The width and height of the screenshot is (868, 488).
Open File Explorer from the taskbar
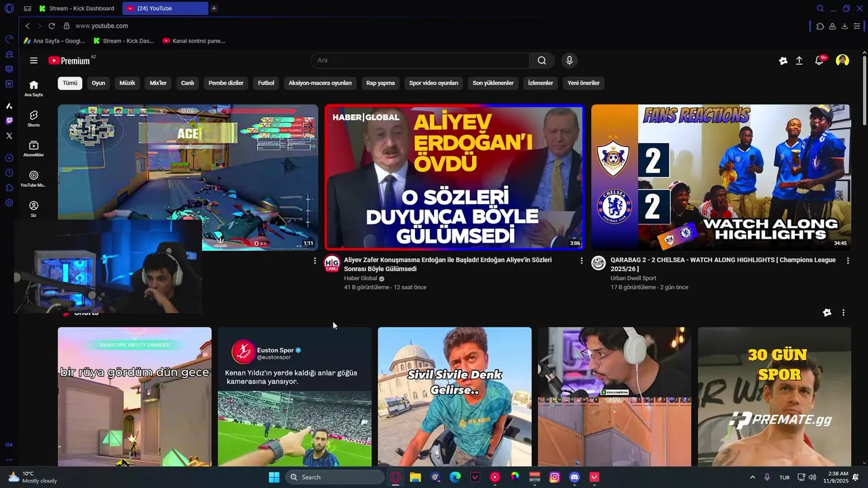coord(416,477)
